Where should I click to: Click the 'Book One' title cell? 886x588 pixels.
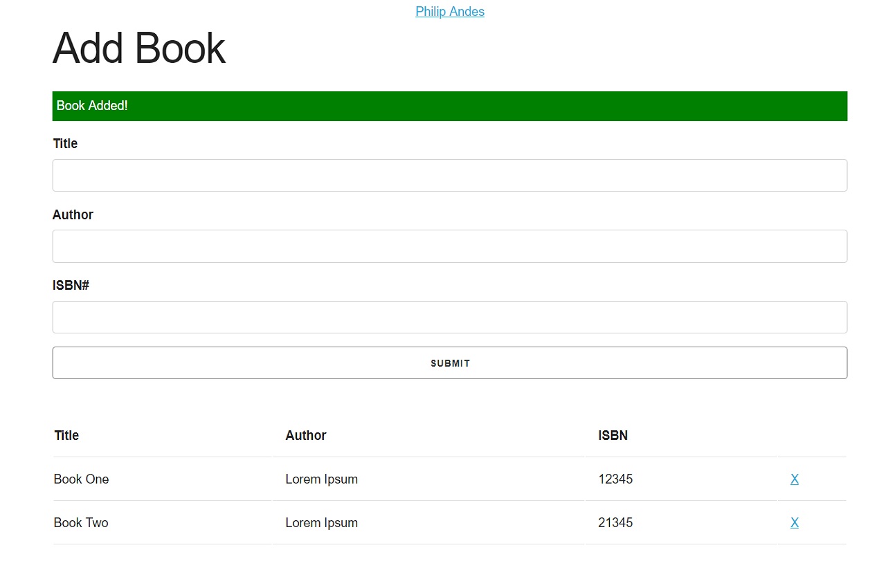(x=82, y=479)
